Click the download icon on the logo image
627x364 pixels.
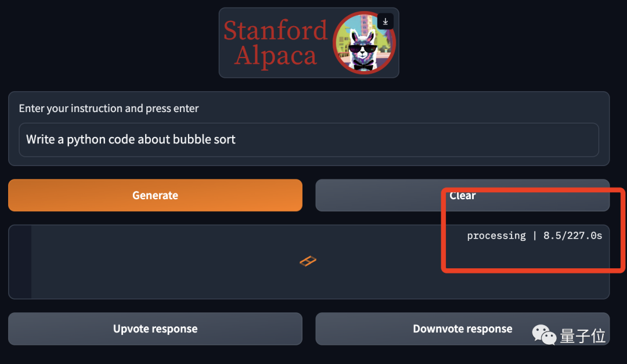pos(385,21)
